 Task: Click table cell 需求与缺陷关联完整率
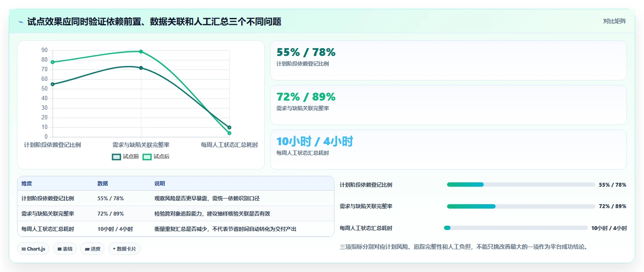[48, 214]
